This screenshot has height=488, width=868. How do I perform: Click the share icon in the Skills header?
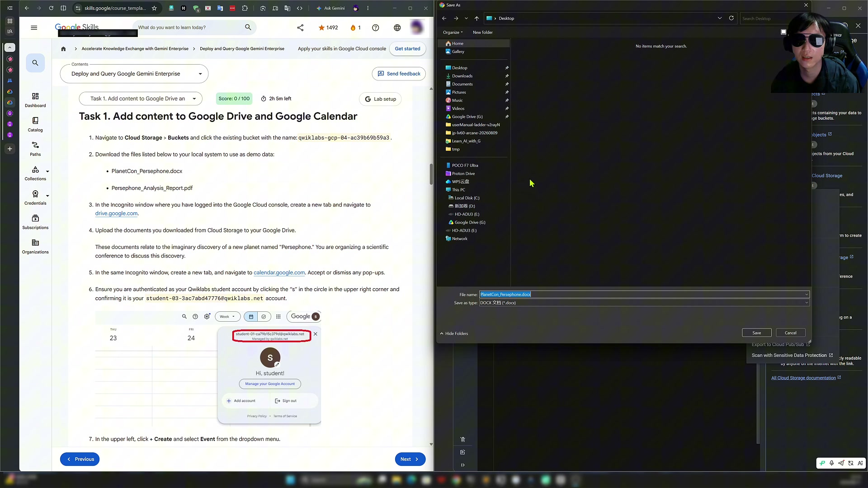(300, 28)
